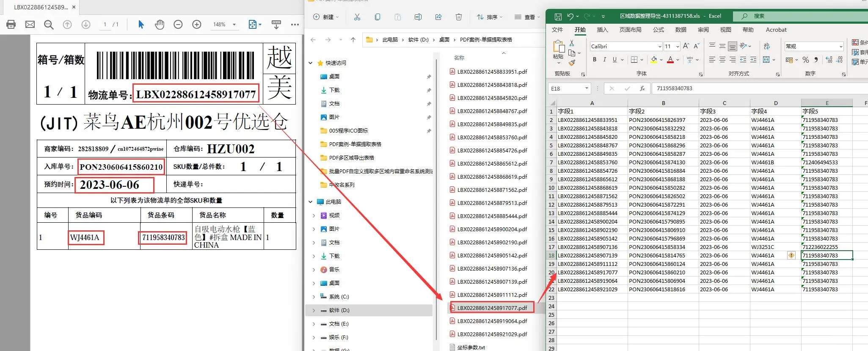Expand the 系统 (C:) drive node

point(314,297)
